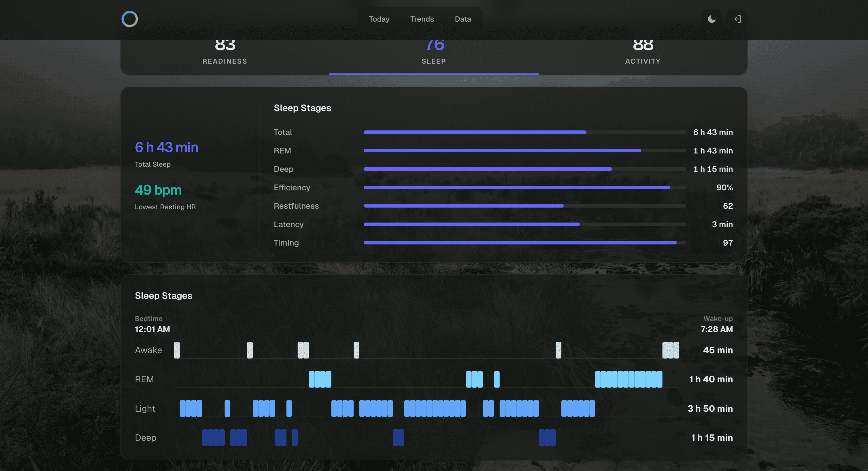868x471 pixels.
Task: Click the final Awake block cluster before wake-up
Action: pyautogui.click(x=671, y=350)
